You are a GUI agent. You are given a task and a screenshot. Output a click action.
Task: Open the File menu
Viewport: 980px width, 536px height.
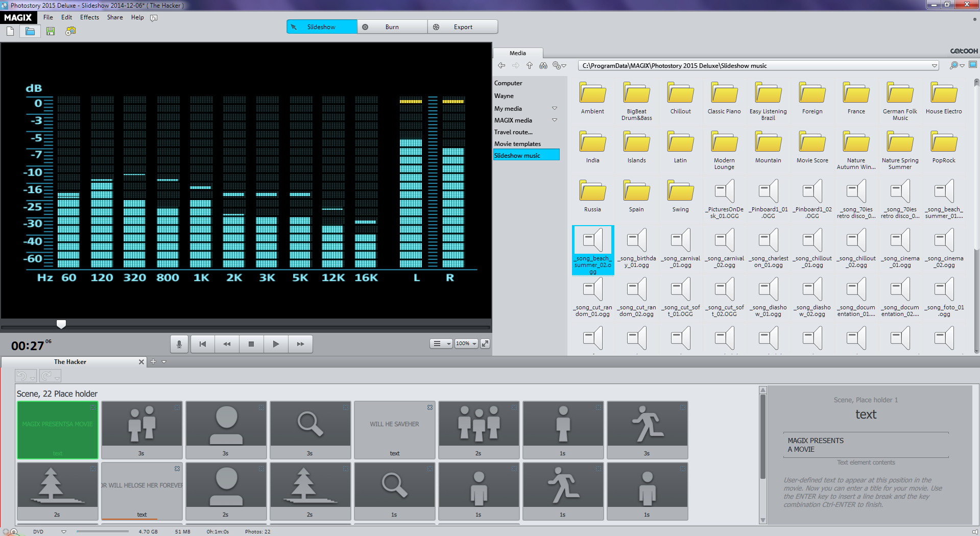(x=48, y=17)
